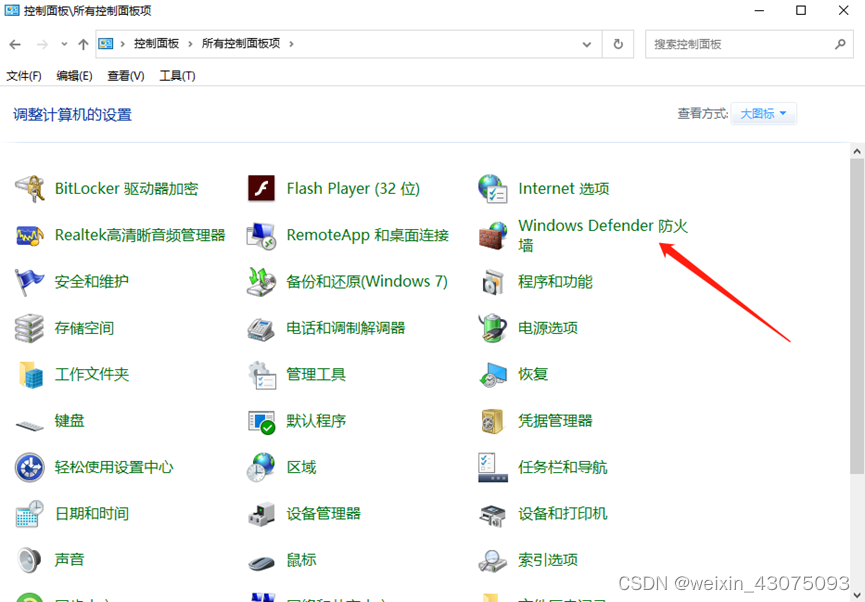Viewport: 865px width, 602px height.
Task: Open the 大图标 view mode dropdown
Action: [x=763, y=114]
